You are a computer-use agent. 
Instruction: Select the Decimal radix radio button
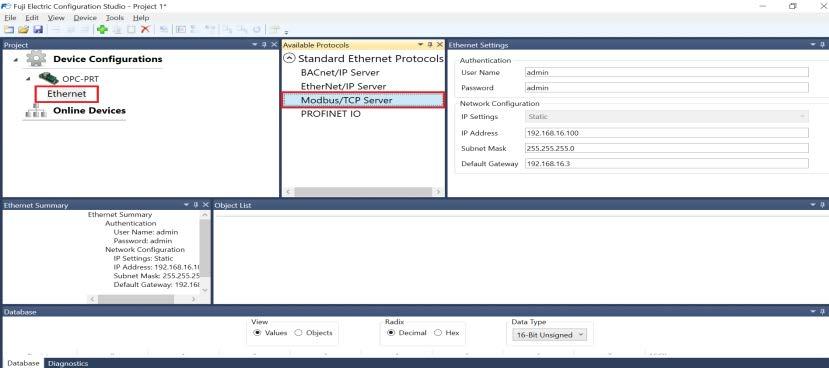pos(391,333)
